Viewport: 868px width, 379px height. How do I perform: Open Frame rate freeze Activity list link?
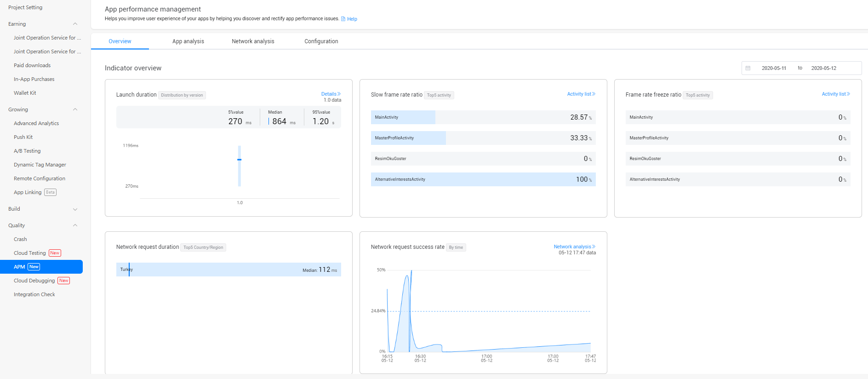836,94
